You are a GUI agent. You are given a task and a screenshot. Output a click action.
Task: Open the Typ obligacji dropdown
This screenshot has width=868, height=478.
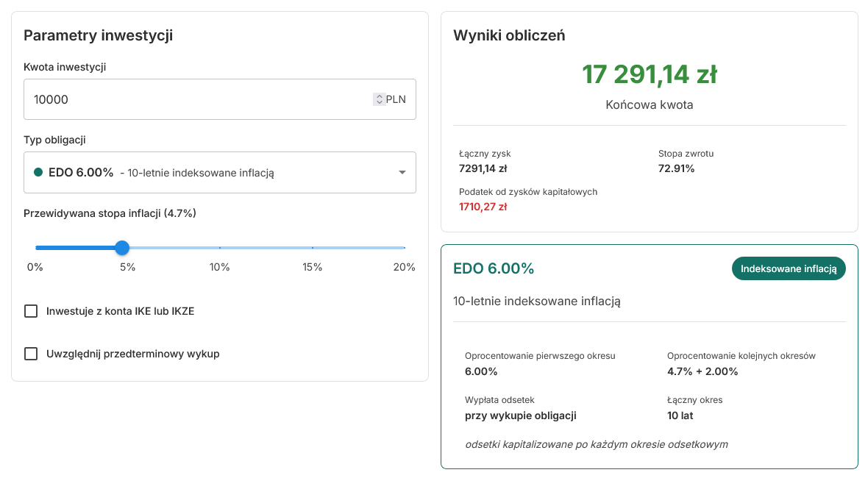pos(220,172)
